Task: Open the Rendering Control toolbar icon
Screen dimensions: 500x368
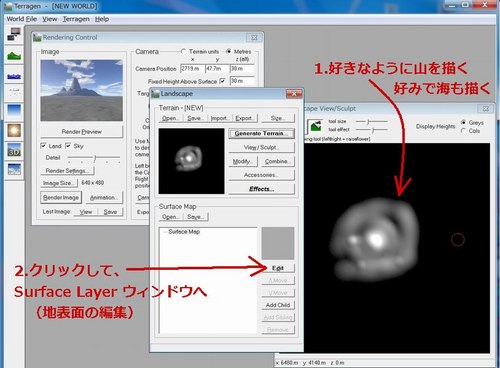Action: [14, 34]
